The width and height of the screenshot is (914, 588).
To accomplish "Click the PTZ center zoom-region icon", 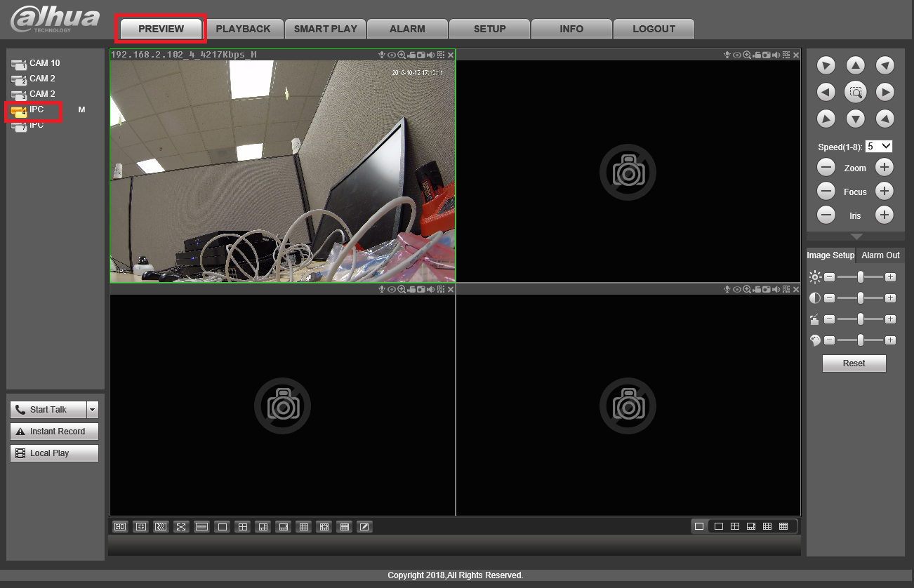I will 855,92.
